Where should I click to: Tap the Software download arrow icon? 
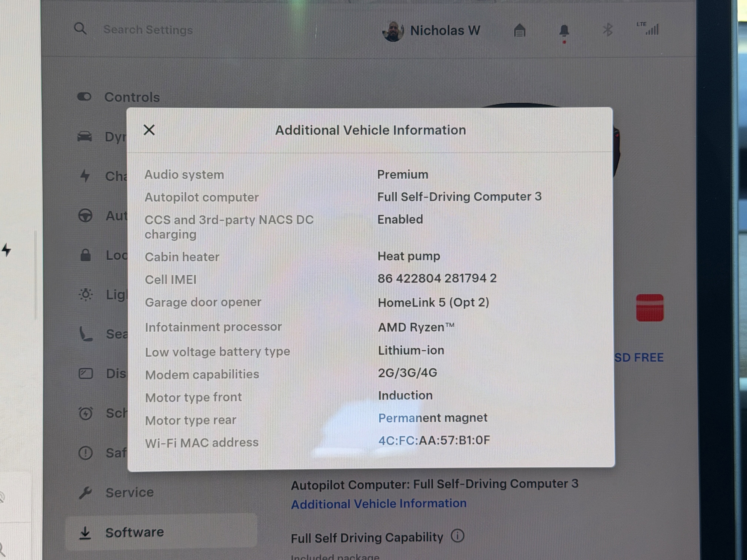tap(85, 533)
